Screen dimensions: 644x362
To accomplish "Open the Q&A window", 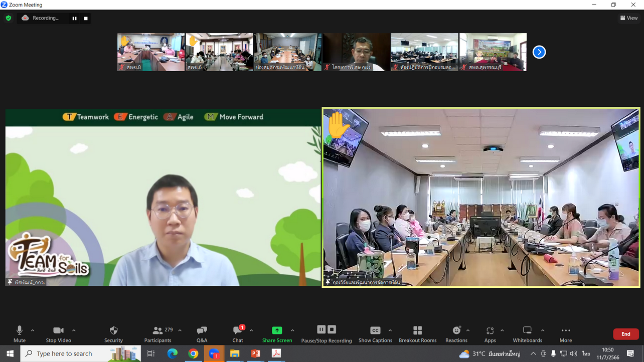I will click(202, 334).
